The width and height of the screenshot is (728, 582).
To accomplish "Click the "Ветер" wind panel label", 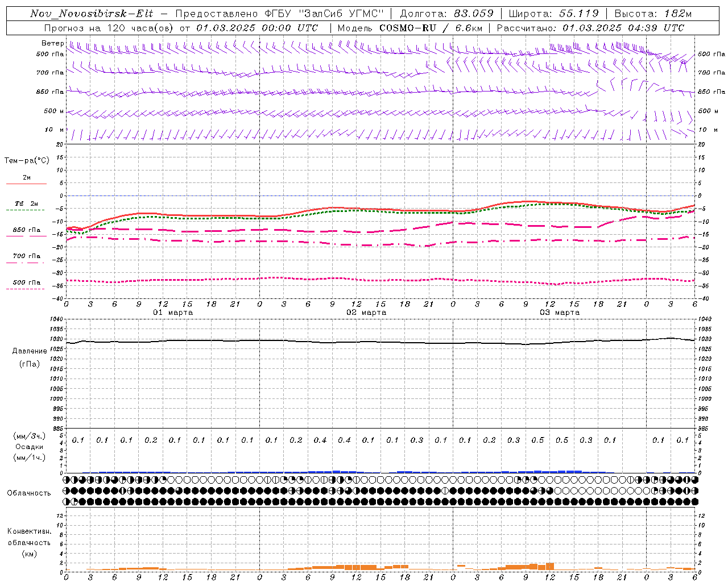I will click(x=52, y=43).
